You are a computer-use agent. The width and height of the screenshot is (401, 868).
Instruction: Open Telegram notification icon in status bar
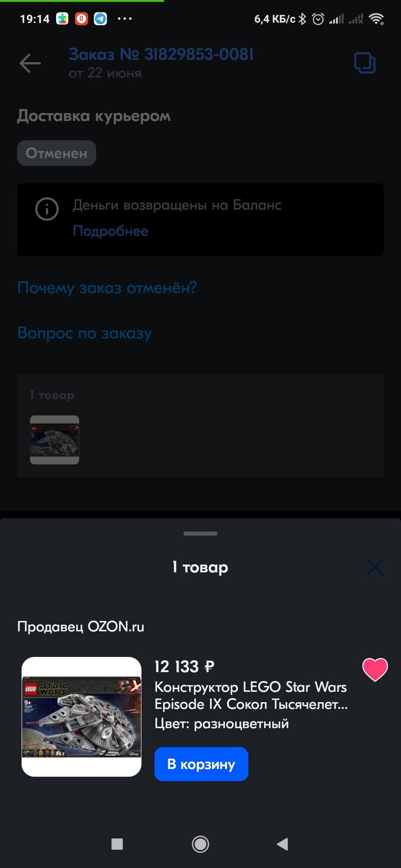(x=100, y=19)
